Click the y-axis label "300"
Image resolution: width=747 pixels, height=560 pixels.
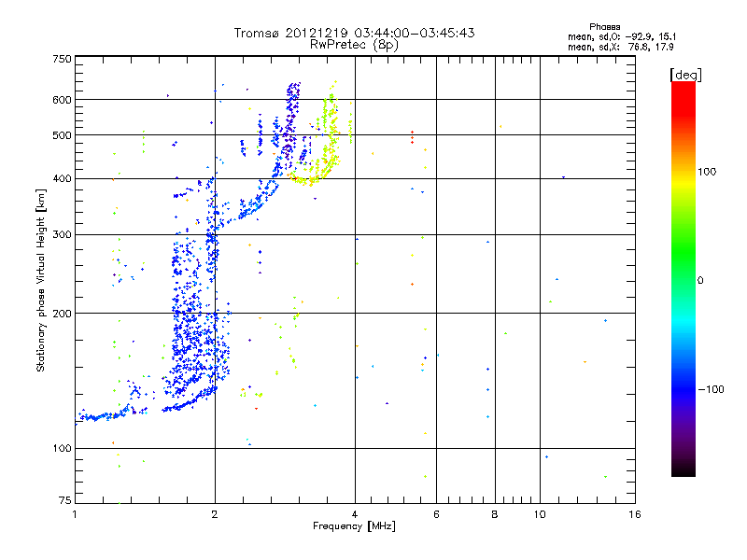pyautogui.click(x=62, y=234)
